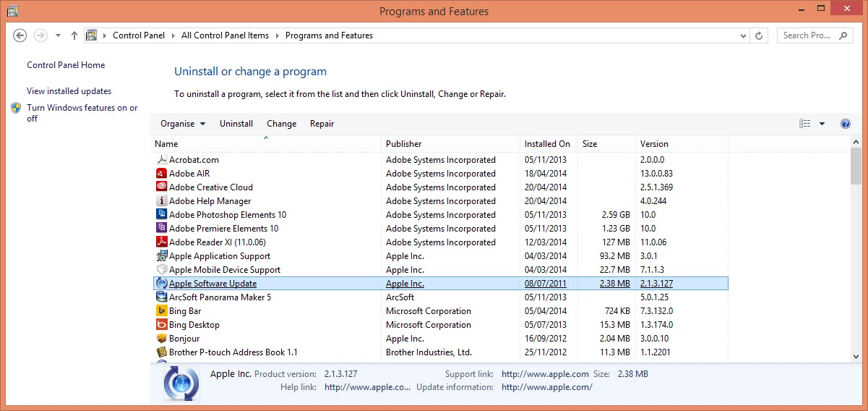Sort by the Installed On column header
This screenshot has width=868, height=411.
[x=549, y=144]
